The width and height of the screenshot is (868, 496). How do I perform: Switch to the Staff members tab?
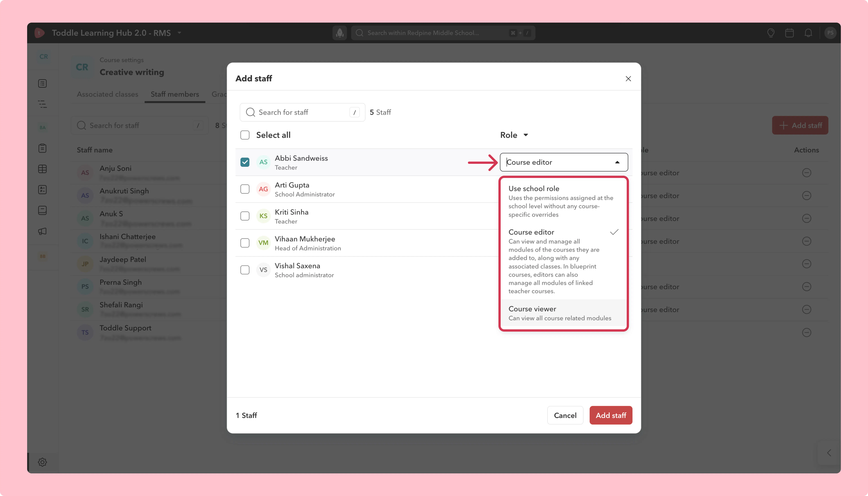click(x=175, y=94)
